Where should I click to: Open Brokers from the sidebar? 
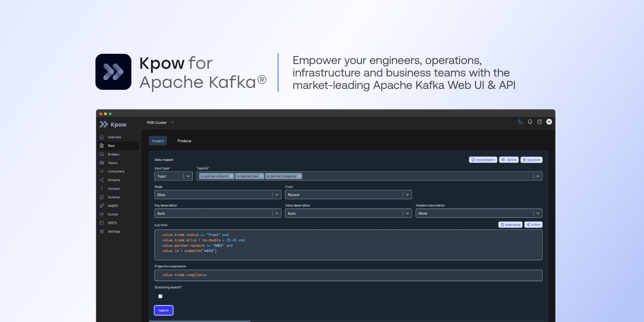(x=113, y=154)
